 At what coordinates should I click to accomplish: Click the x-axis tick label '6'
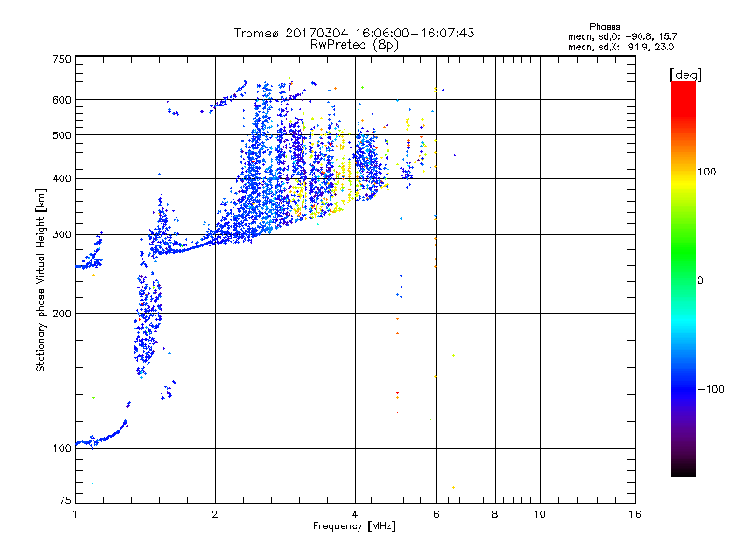(x=436, y=514)
